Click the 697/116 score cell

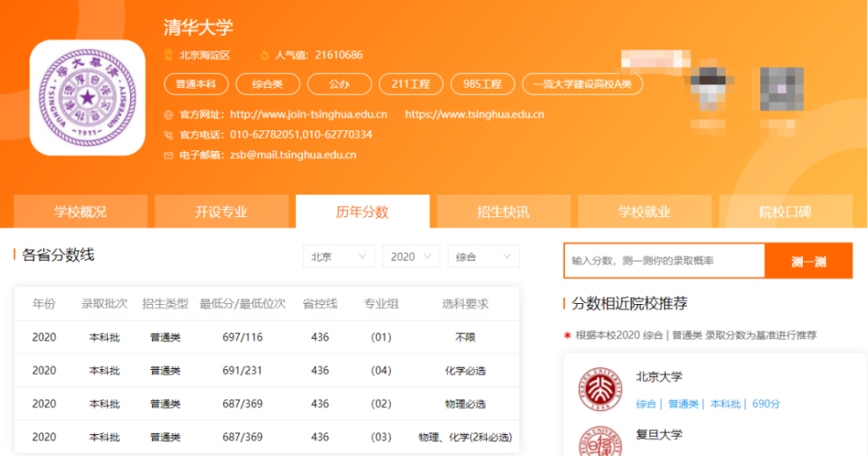(242, 337)
